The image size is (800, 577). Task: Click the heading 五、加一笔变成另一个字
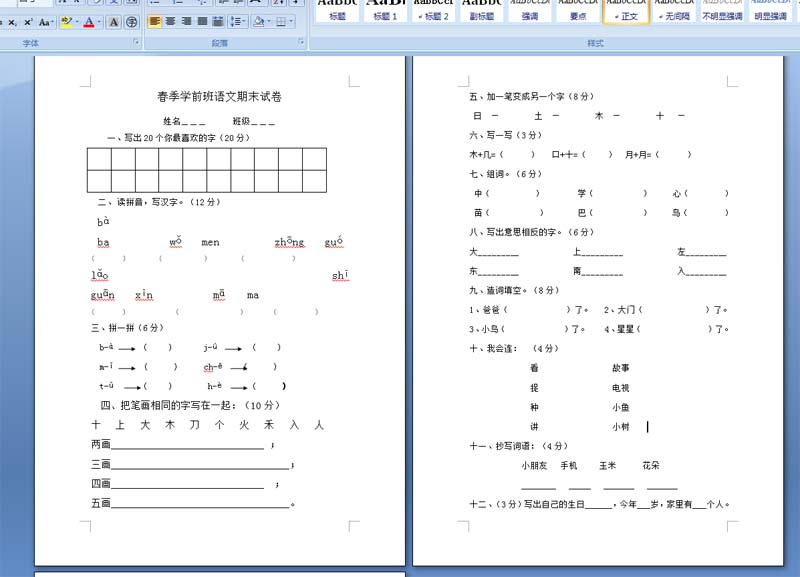click(x=532, y=96)
